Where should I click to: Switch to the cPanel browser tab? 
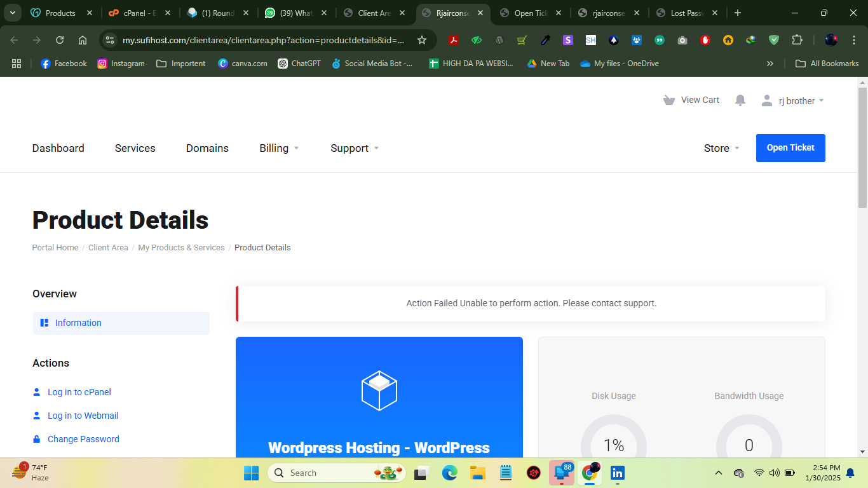(x=133, y=13)
